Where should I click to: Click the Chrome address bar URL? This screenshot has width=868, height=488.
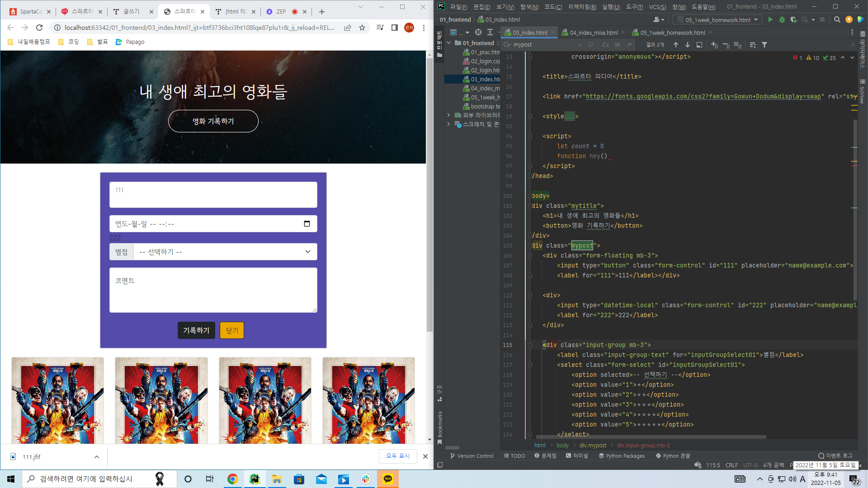click(x=199, y=28)
